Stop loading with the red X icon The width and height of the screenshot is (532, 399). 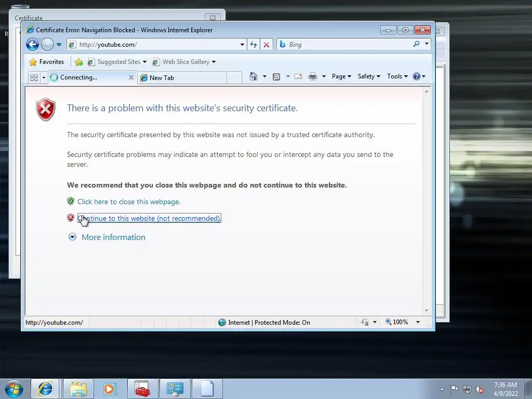point(267,45)
